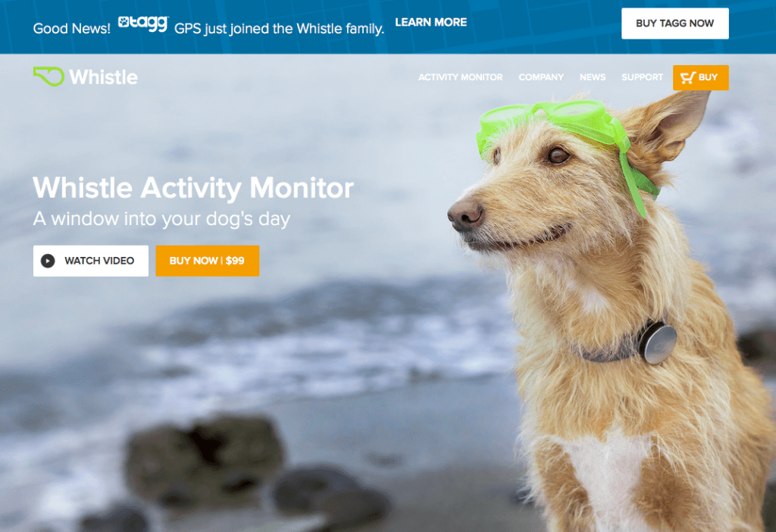Go to the News page
The width and height of the screenshot is (776, 532).
tap(593, 77)
